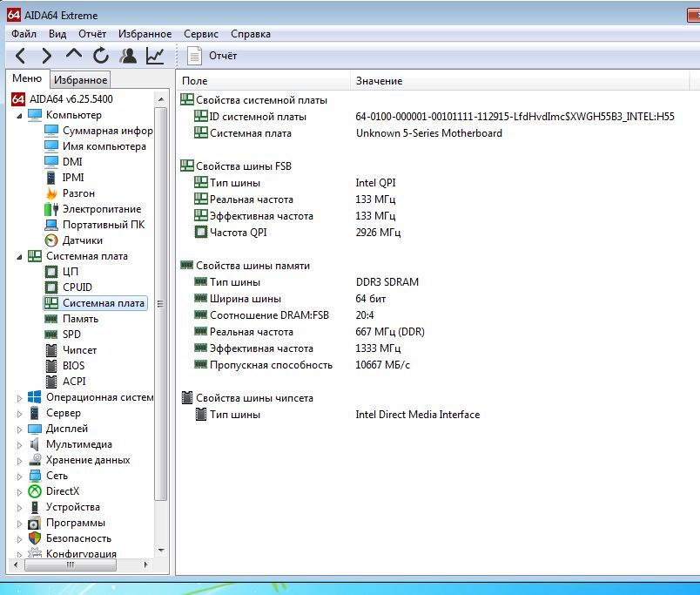Go up one level with Up arrow
The height and width of the screenshot is (595, 700).
pyautogui.click(x=74, y=55)
